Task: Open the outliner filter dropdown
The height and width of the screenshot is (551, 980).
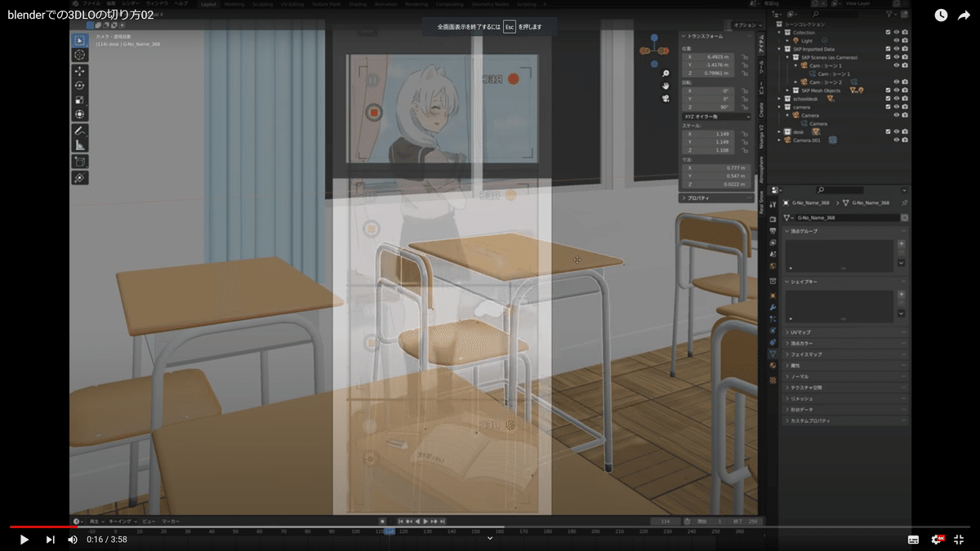Action: pyautogui.click(x=892, y=15)
